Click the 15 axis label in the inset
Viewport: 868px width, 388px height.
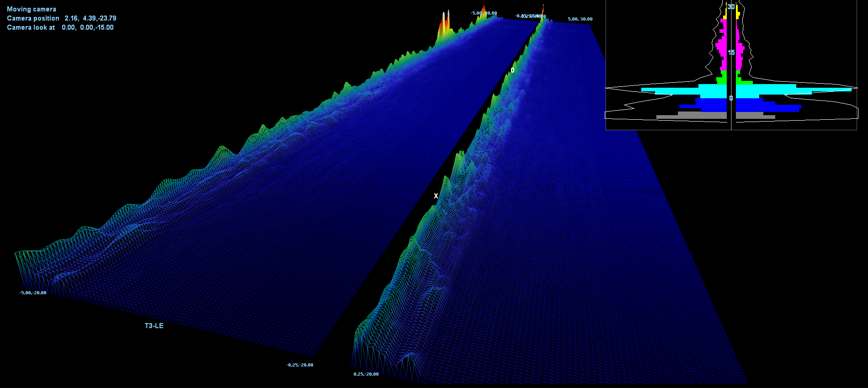point(731,53)
